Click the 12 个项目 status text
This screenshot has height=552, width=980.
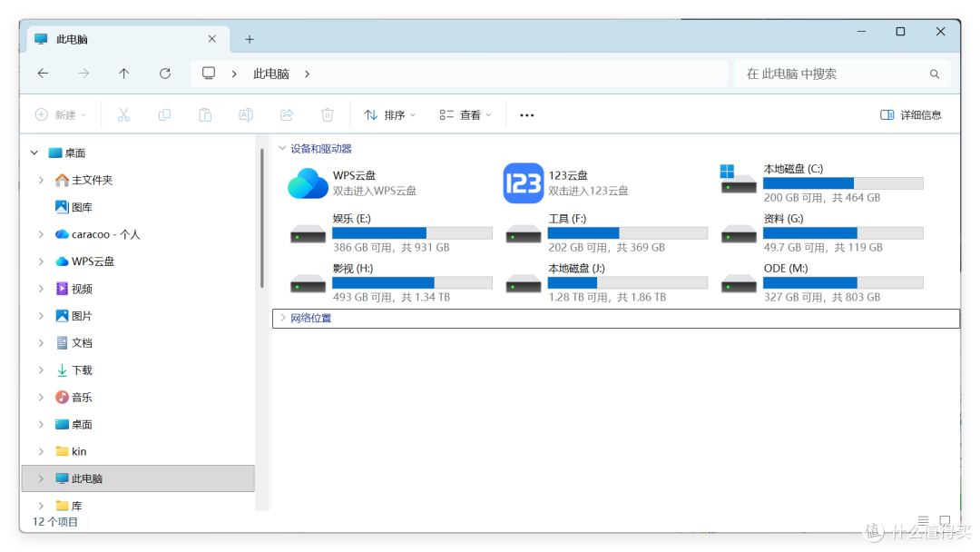coord(55,521)
